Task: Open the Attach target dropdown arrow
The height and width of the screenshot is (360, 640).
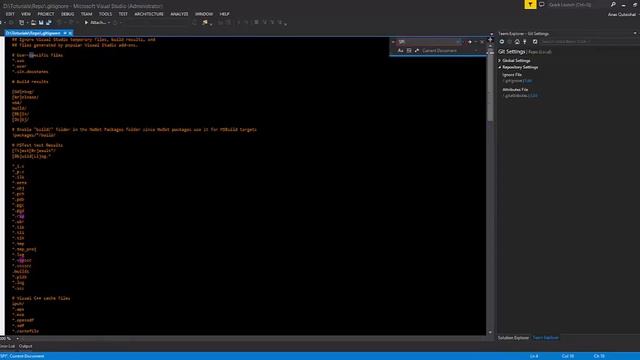Action: click(x=109, y=22)
